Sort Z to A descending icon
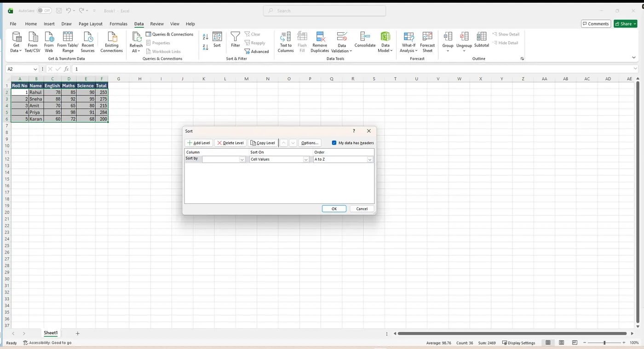This screenshot has width=644, height=349. (x=206, y=47)
